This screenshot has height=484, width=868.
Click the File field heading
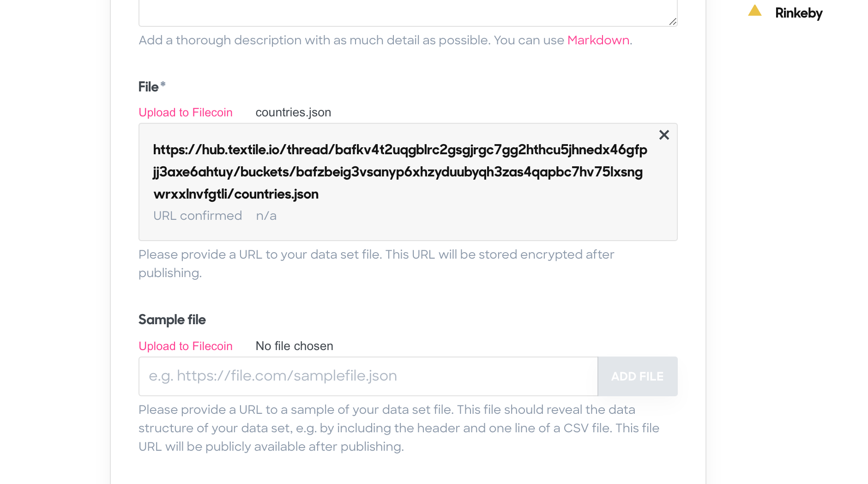tap(149, 87)
